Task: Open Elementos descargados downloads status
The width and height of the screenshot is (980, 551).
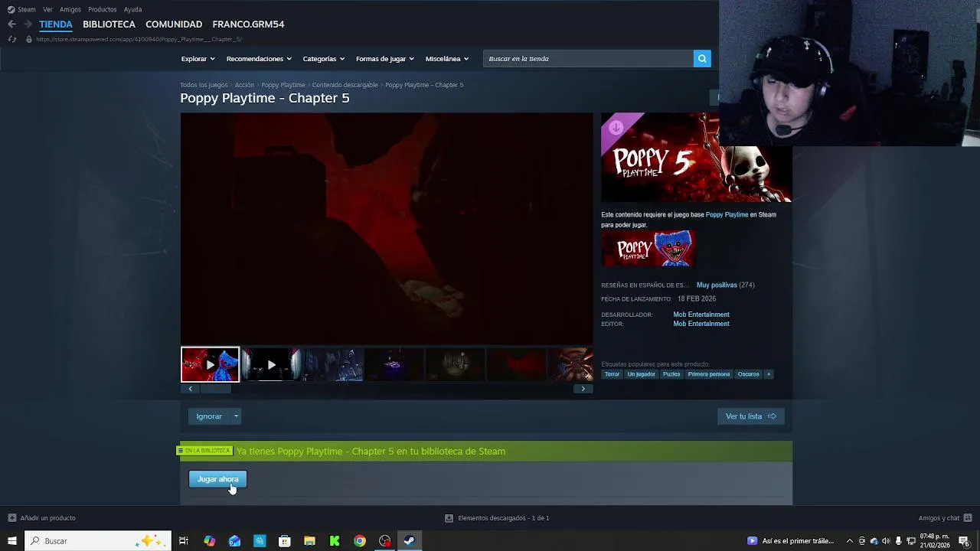Action: (x=497, y=518)
